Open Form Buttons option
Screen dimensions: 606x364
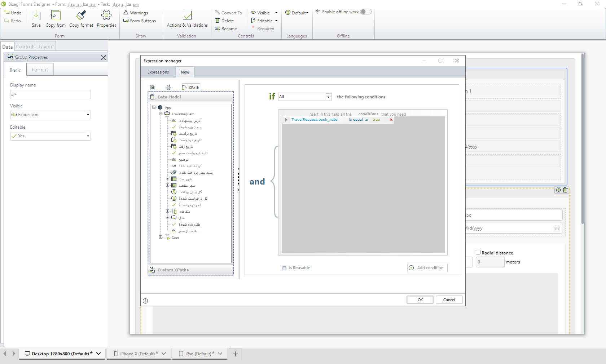[x=140, y=21]
